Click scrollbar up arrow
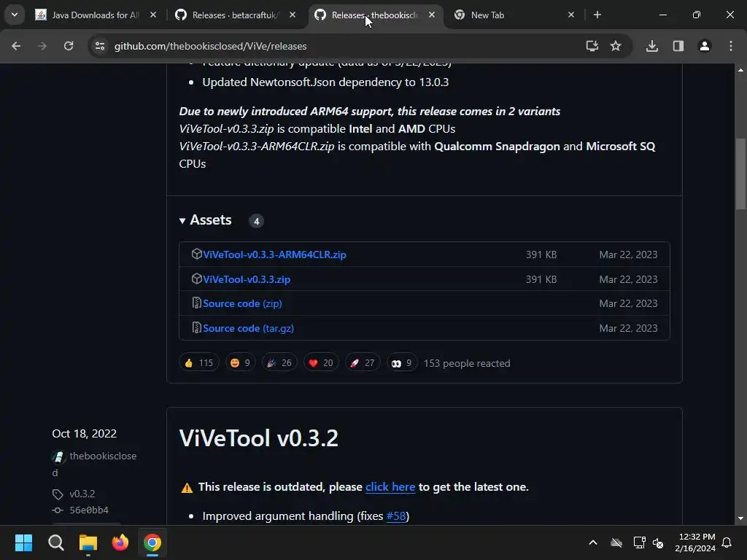747x560 pixels. point(740,70)
